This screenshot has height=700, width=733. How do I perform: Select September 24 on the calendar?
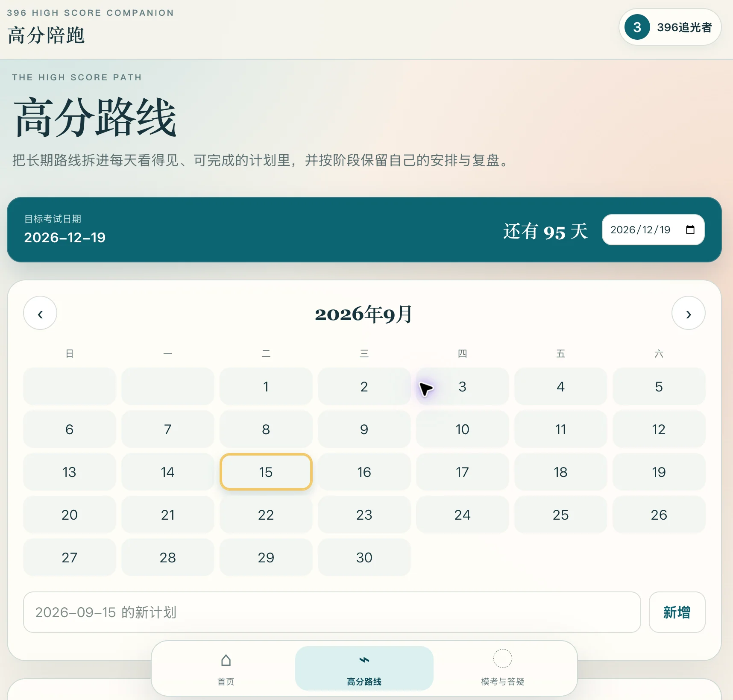pos(462,515)
